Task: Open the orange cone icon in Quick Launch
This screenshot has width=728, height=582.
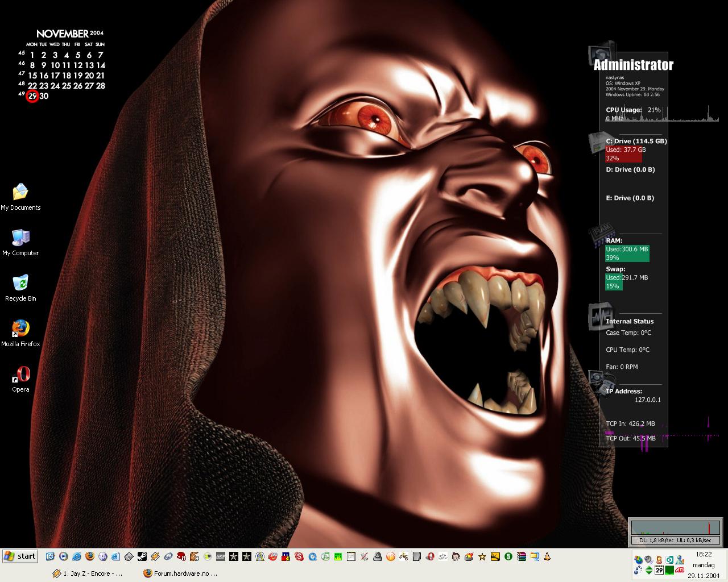Action: [548, 556]
